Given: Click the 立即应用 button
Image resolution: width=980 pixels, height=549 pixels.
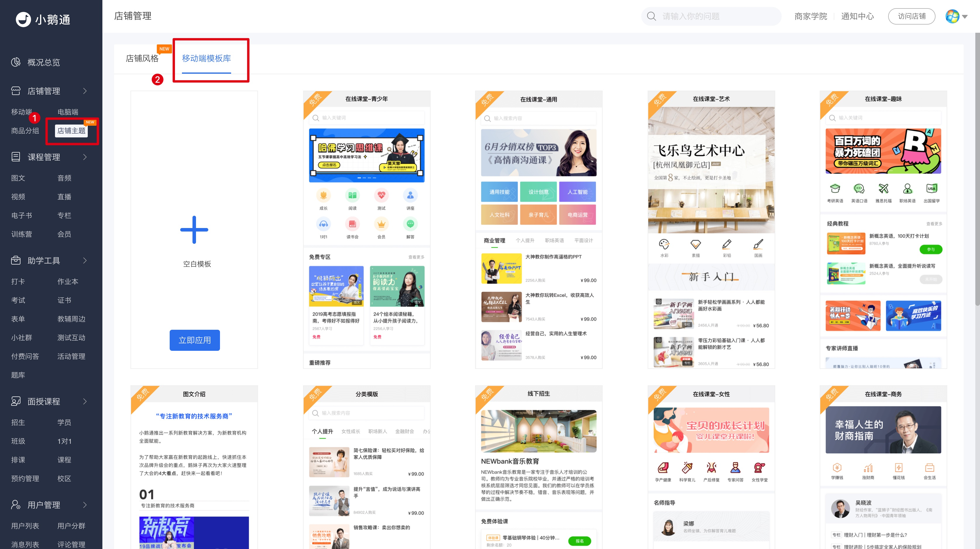Looking at the screenshot, I should [195, 340].
